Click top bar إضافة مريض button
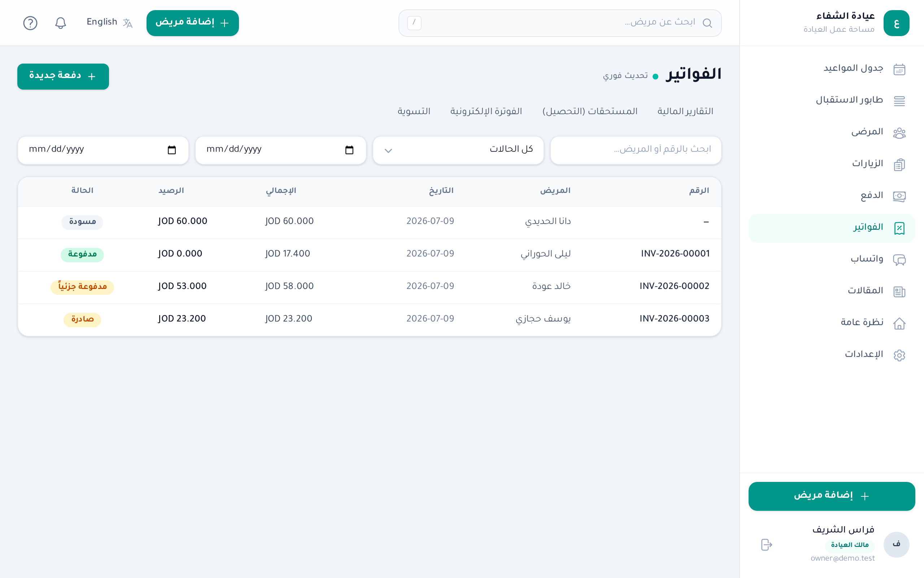Viewport: 924px width, 578px height. tap(192, 23)
